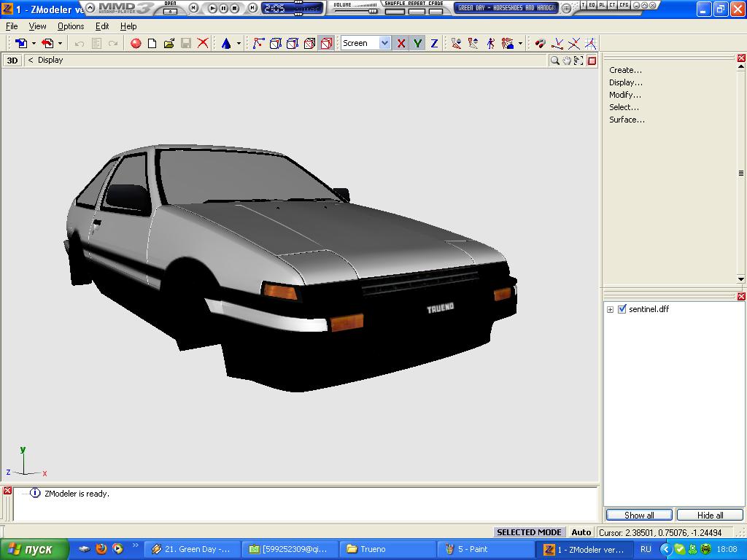Click the blue cone primitive icon
747x560 pixels.
[x=226, y=44]
